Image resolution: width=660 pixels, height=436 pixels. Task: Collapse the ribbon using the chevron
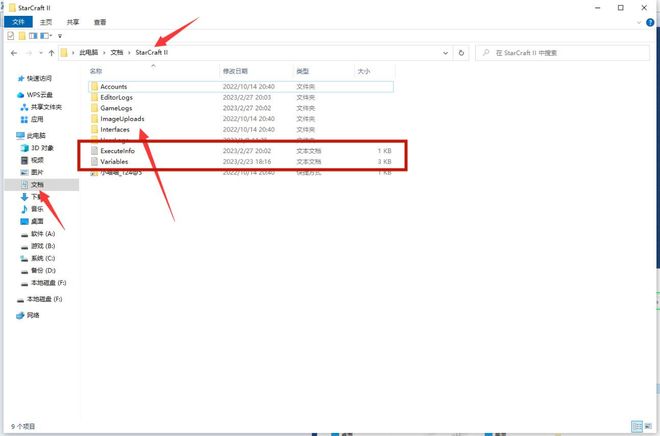pyautogui.click(x=639, y=21)
